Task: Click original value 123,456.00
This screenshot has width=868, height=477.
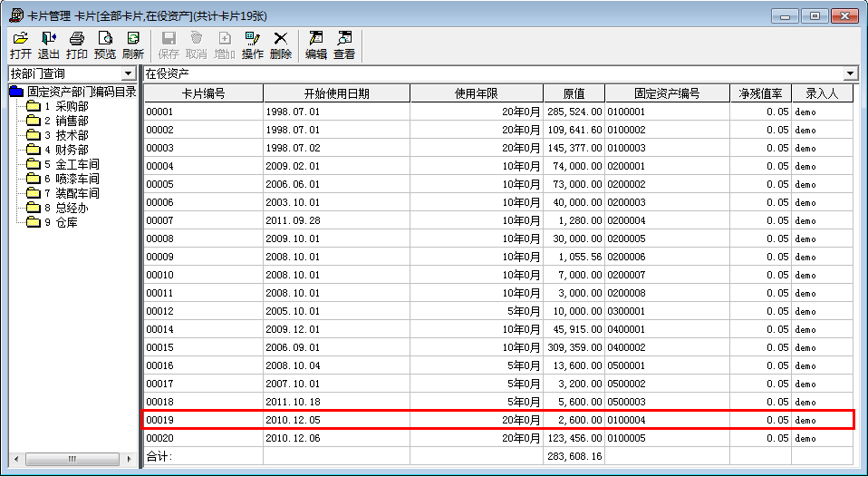Action: 574,438
